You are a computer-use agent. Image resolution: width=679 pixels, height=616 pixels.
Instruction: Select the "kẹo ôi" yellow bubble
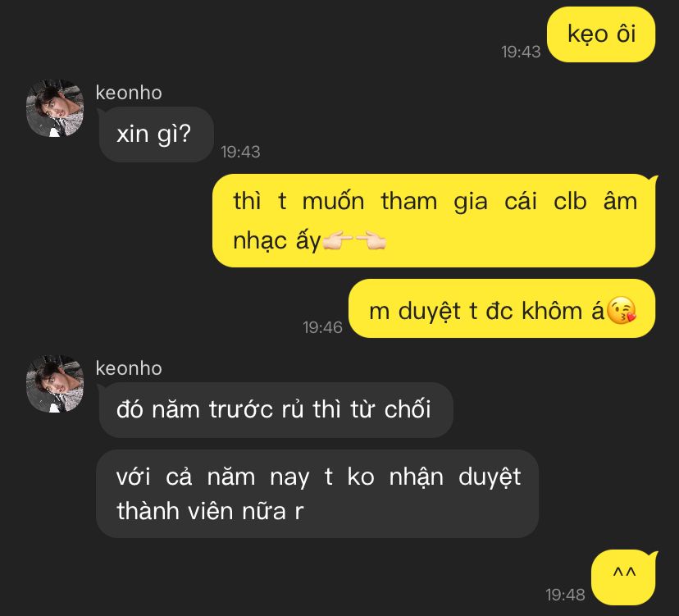(x=601, y=34)
